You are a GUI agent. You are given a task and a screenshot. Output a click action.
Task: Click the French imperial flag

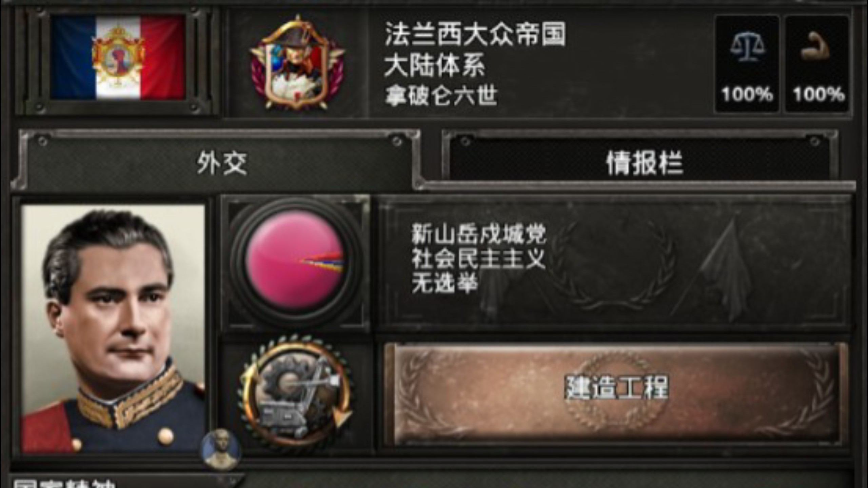pyautogui.click(x=118, y=58)
